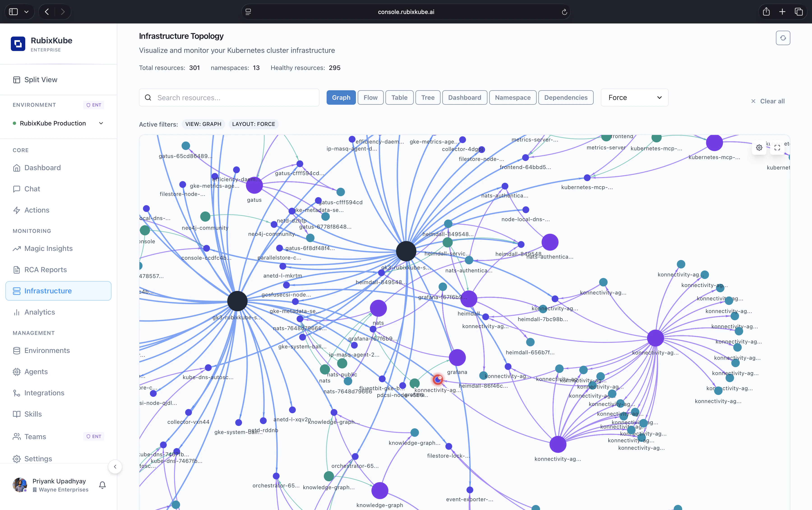Select Agents under Management
Screen dimensions: 812x510
tap(36, 371)
